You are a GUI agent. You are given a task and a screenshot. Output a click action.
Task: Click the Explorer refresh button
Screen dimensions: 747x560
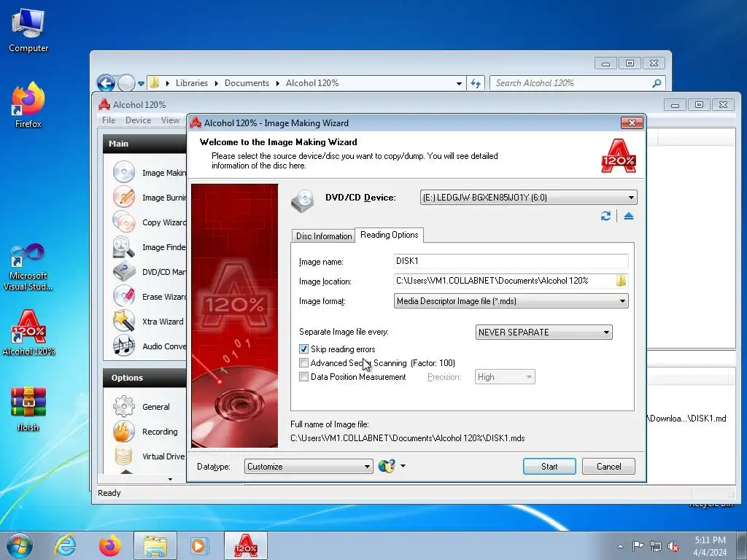pyautogui.click(x=476, y=83)
